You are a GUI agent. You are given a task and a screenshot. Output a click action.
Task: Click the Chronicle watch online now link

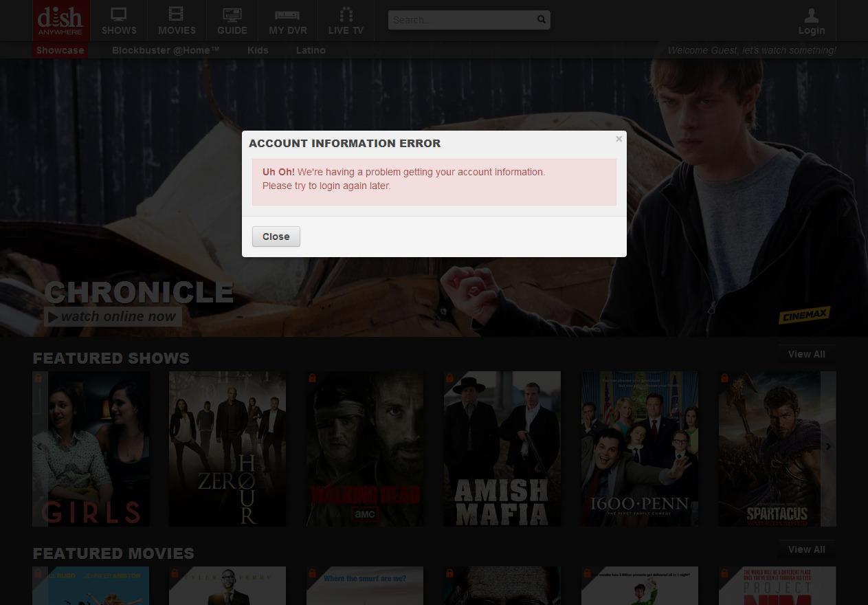(113, 316)
